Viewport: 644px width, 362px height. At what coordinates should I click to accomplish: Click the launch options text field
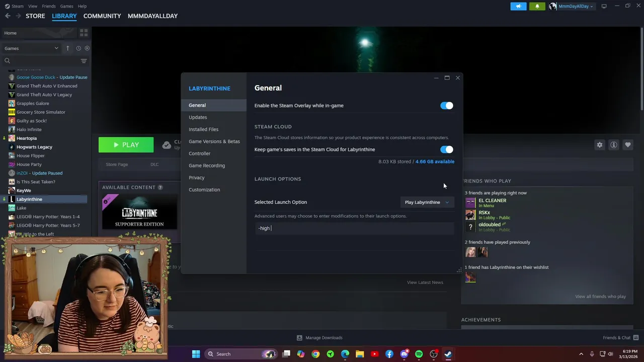354,228
